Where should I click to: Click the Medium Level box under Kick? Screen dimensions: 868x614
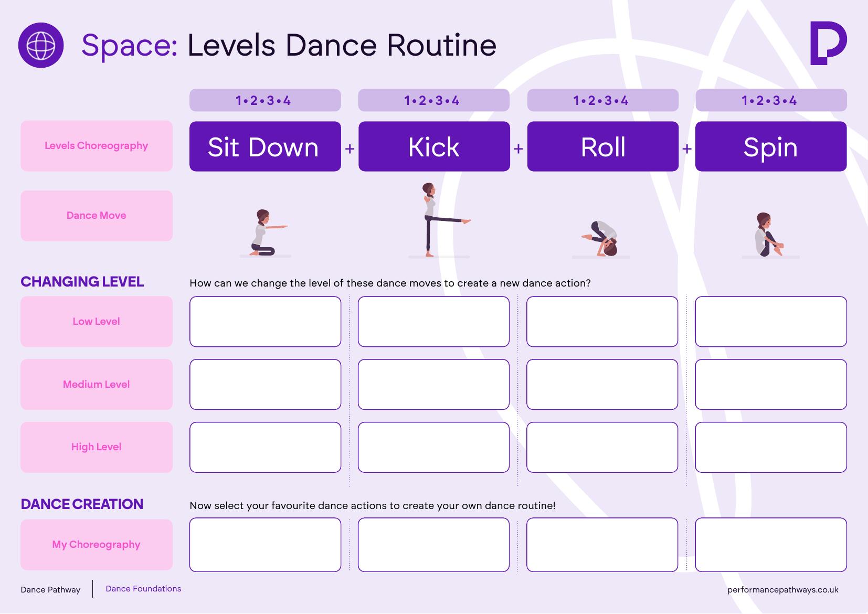click(x=434, y=384)
